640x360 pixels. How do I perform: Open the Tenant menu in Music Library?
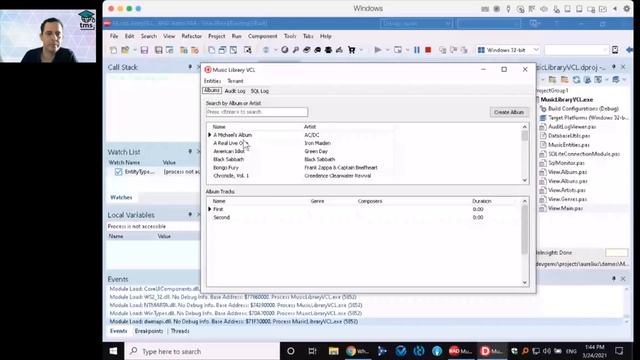[x=235, y=81]
